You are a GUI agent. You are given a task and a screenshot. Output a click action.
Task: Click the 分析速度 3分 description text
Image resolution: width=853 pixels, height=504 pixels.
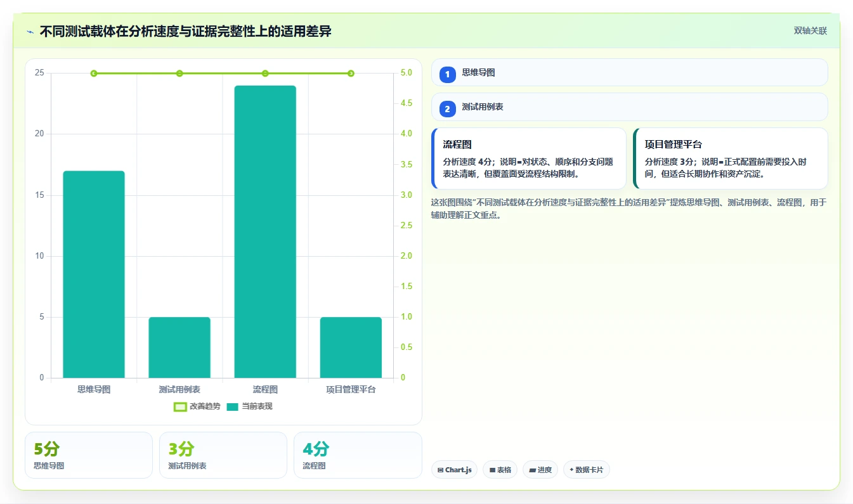pyautogui.click(x=726, y=168)
